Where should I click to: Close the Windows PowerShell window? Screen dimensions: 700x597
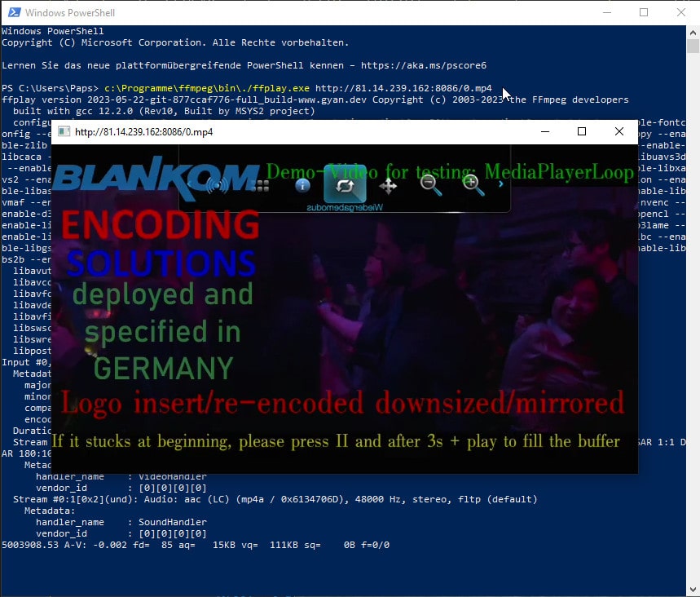(680, 12)
